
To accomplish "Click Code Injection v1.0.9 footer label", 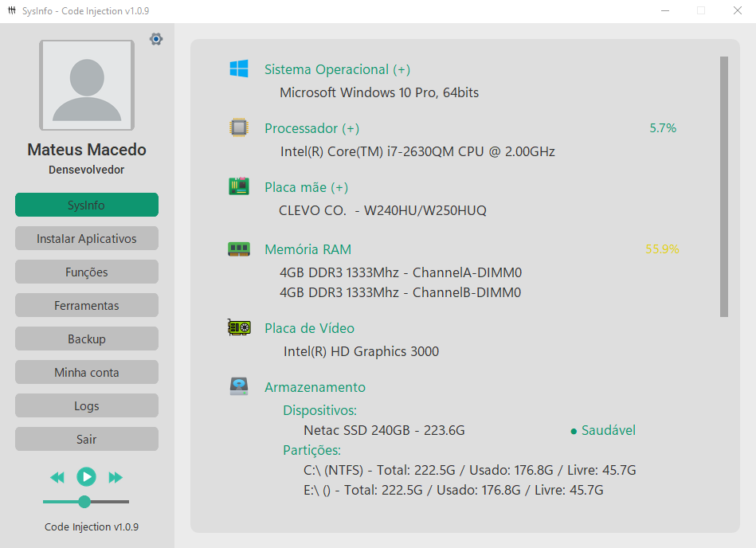I will click(x=92, y=526).
